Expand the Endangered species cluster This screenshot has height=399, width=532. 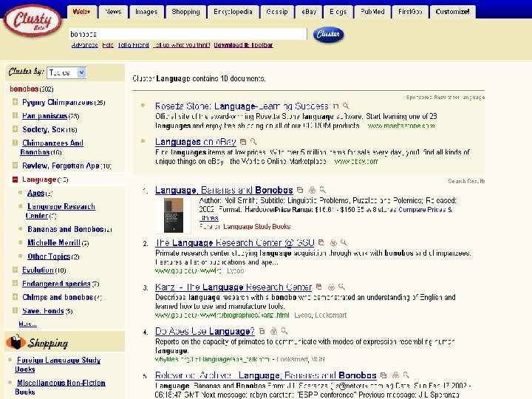click(15, 283)
